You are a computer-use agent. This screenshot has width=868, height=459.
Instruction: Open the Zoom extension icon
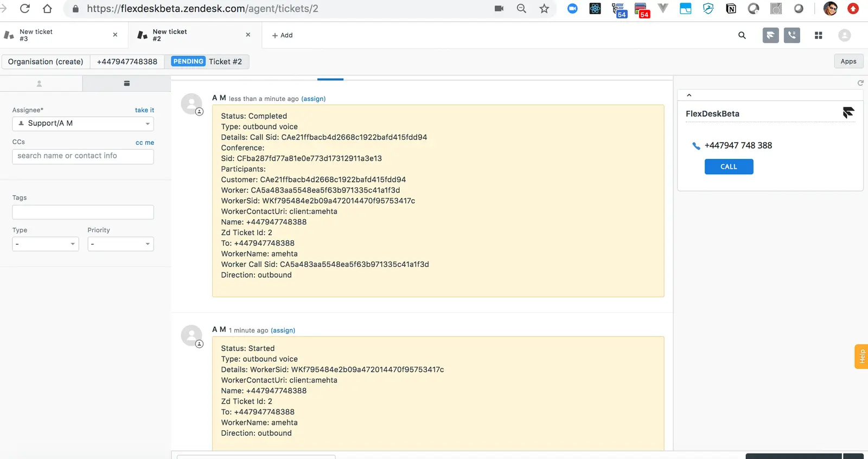coord(572,8)
